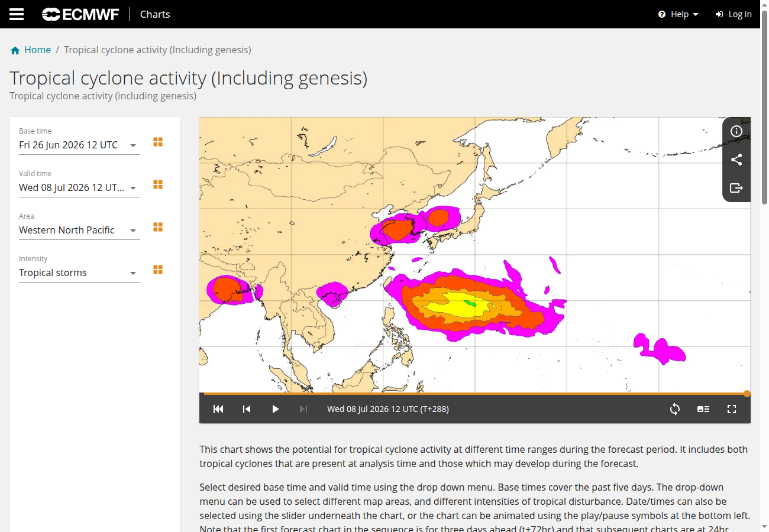Jump to first forecast step

pyautogui.click(x=218, y=409)
